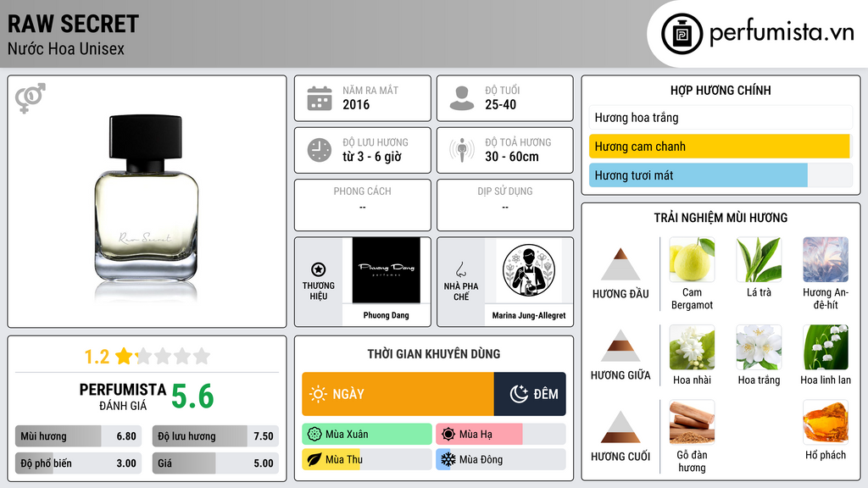Click the sillage icon beside Độ toả hương
This screenshot has height=488, width=868.
(462, 150)
